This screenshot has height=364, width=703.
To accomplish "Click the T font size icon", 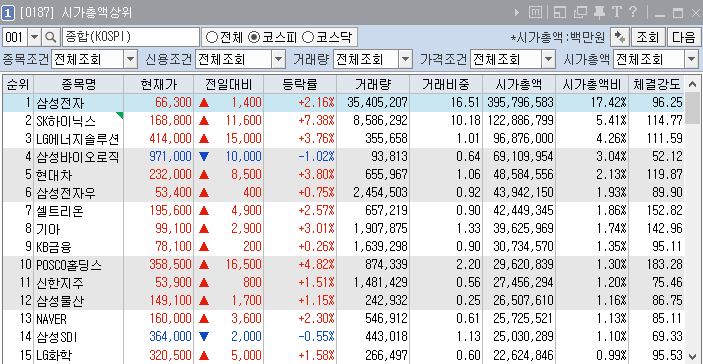I will pos(617,12).
